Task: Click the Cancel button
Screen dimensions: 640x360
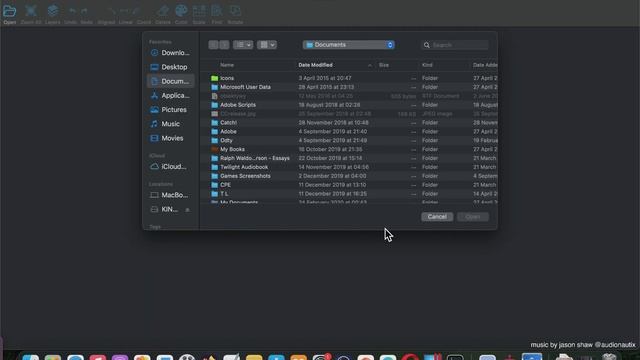Action: tap(437, 217)
